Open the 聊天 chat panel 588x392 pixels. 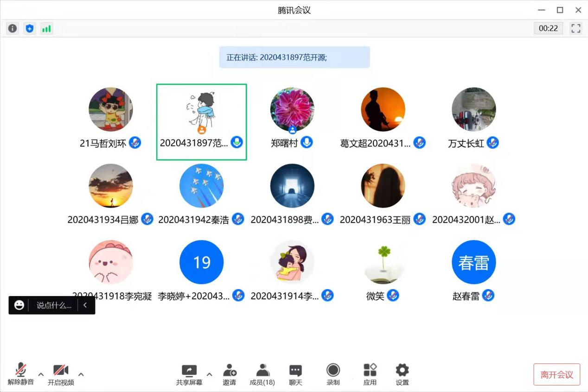[x=295, y=374]
